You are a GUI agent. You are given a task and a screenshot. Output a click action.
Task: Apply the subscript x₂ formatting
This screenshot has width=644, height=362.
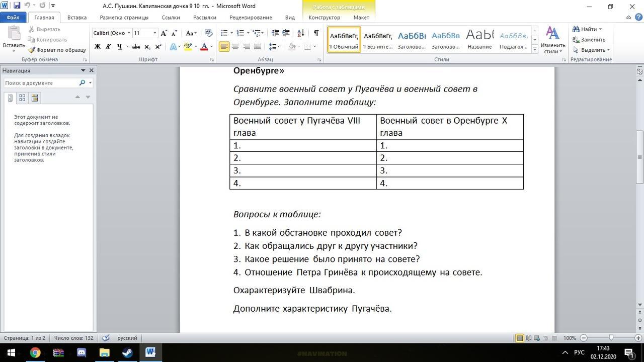[147, 47]
